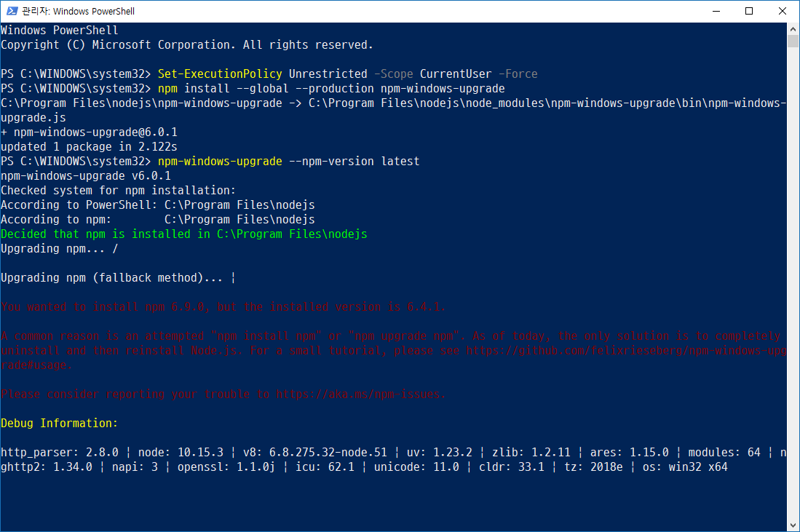Image resolution: width=800 pixels, height=532 pixels.
Task: Click the green 'Decided that npm is installed' line
Action: click(x=183, y=234)
